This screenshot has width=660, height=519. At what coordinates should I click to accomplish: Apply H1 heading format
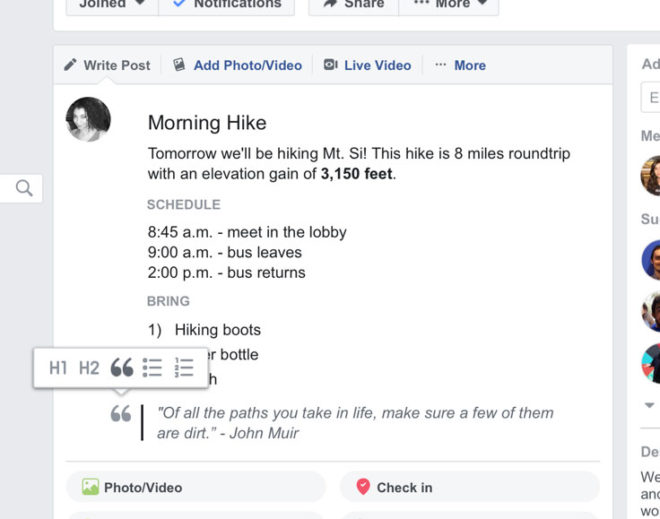(58, 368)
